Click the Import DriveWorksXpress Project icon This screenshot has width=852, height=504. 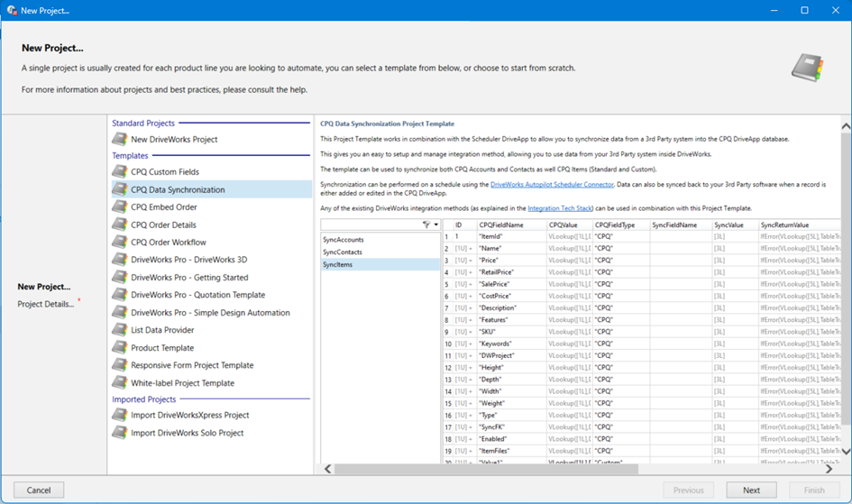point(120,416)
